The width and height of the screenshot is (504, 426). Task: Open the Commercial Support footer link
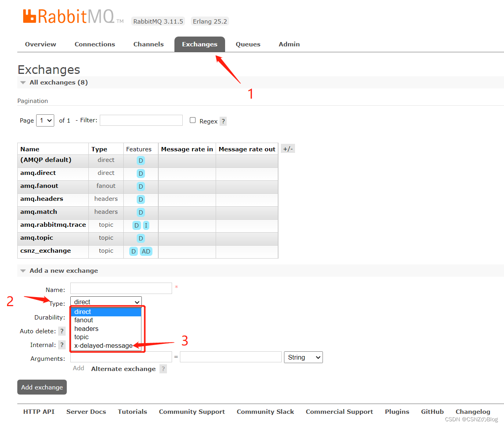coord(339,411)
